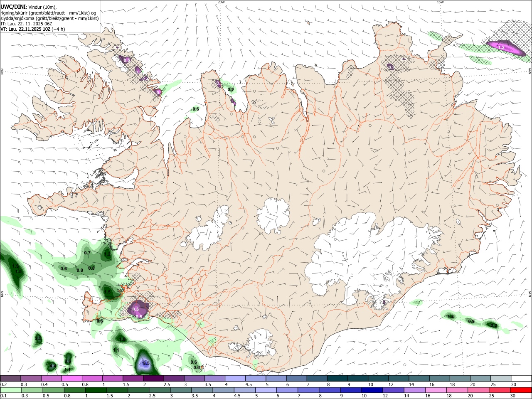Click the 'slydda/snjókoma' legend description line

point(49,18)
